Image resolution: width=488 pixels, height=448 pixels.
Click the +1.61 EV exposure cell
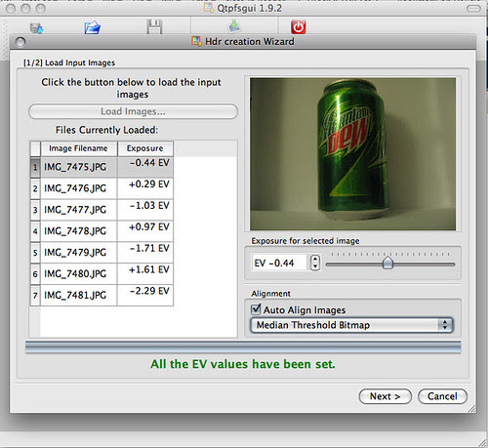click(x=145, y=274)
